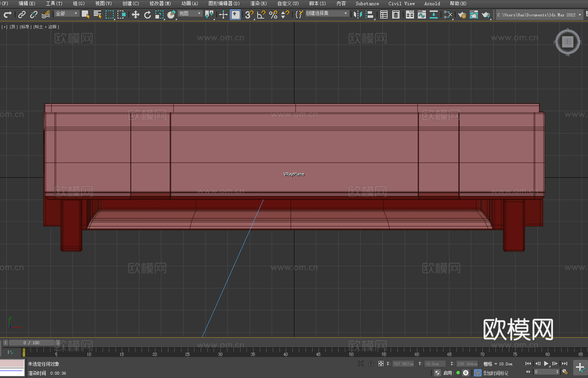Open Select by Name list
588x378 pixels.
[x=97, y=14]
